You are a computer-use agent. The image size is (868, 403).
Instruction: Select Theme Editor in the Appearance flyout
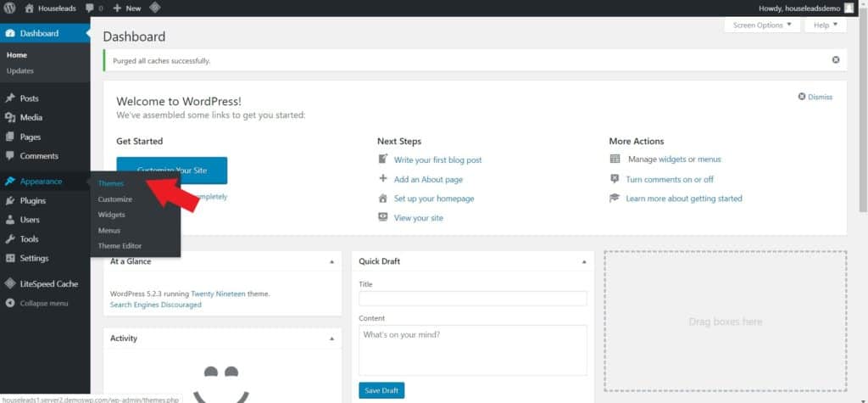[x=120, y=245]
